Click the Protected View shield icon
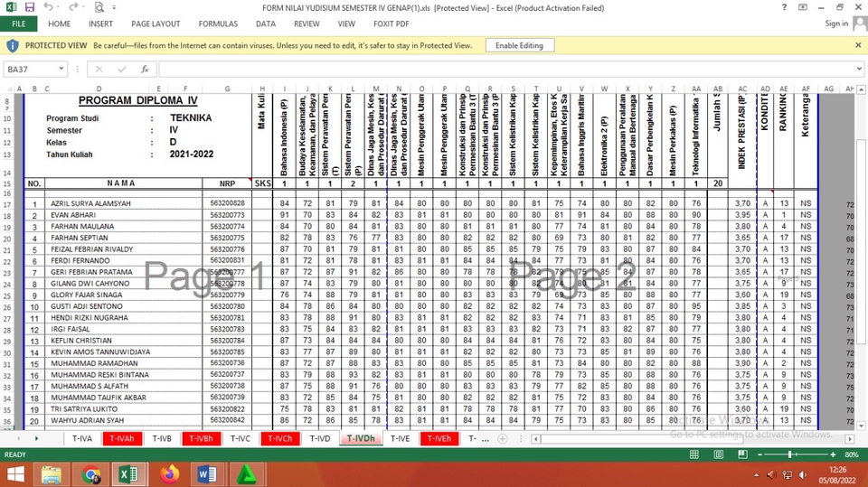 pos(12,45)
